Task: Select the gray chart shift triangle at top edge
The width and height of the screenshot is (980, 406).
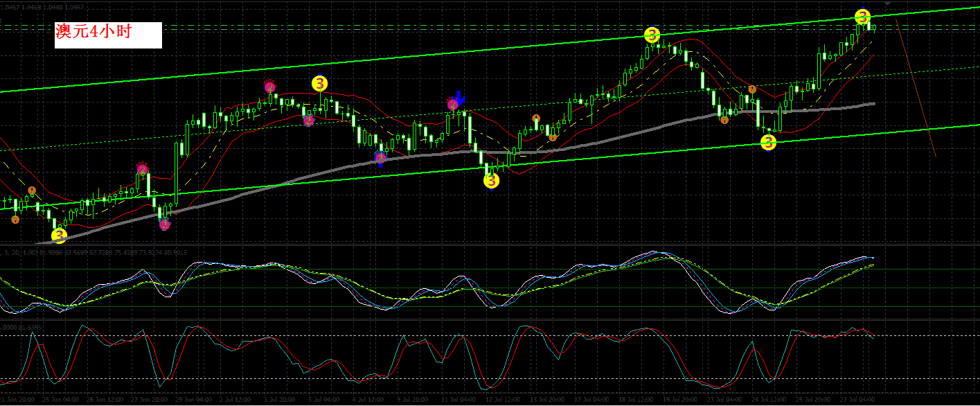Action: [888, 3]
